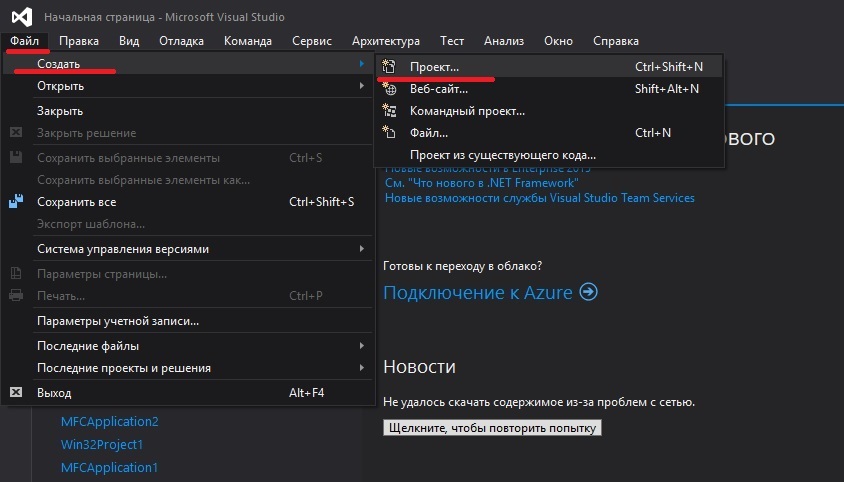Choose Выход to exit Visual Studio
Image resolution: width=844 pixels, height=482 pixels.
(x=187, y=392)
